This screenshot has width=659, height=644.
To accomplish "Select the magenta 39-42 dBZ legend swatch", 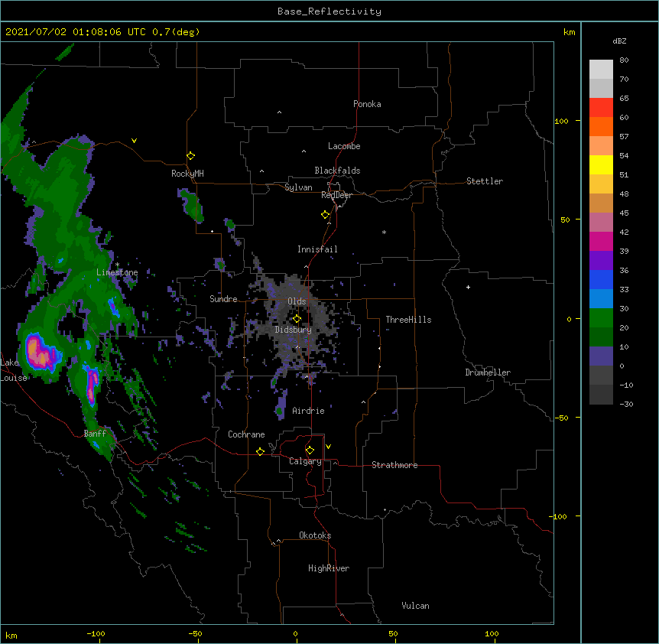I will (601, 241).
